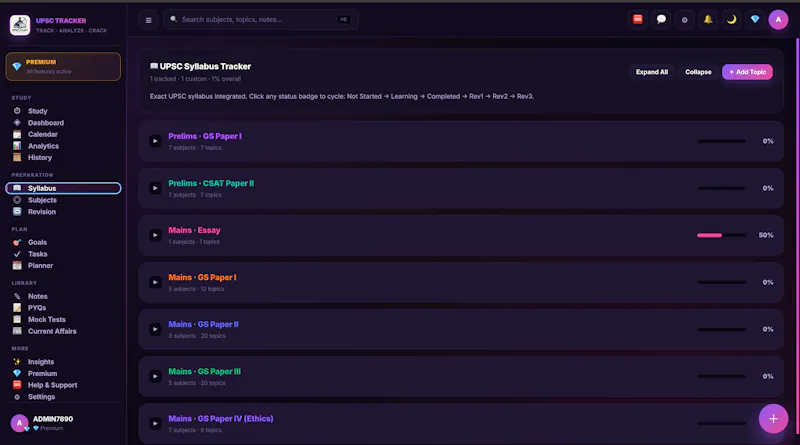This screenshot has height=445, width=800.
Task: Click the Subjects sidebar icon
Action: point(17,200)
